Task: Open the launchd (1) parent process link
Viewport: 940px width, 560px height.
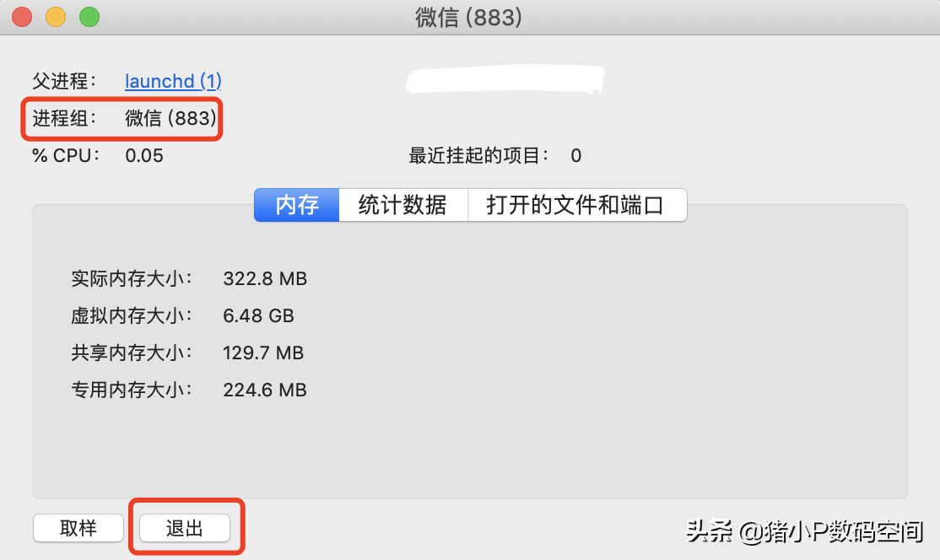Action: (x=173, y=81)
